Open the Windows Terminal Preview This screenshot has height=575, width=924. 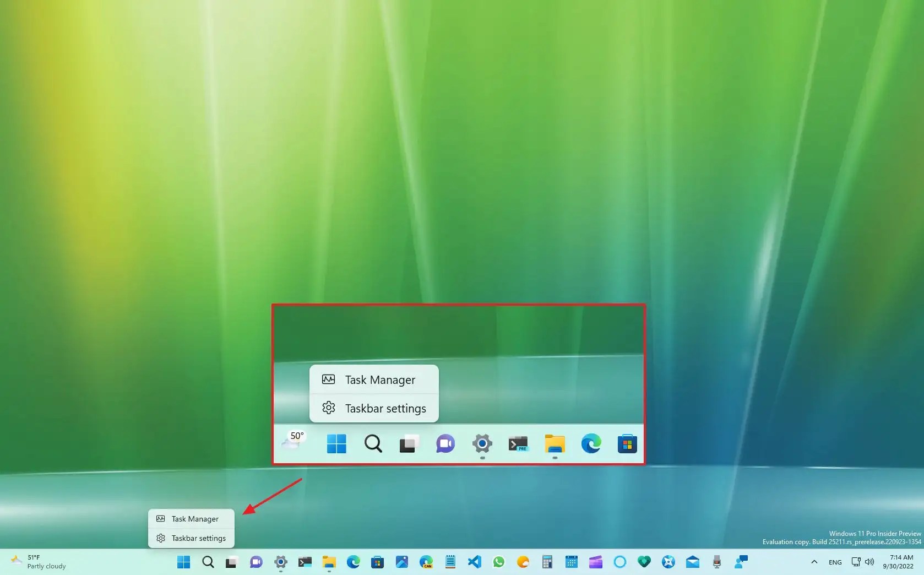pyautogui.click(x=305, y=562)
